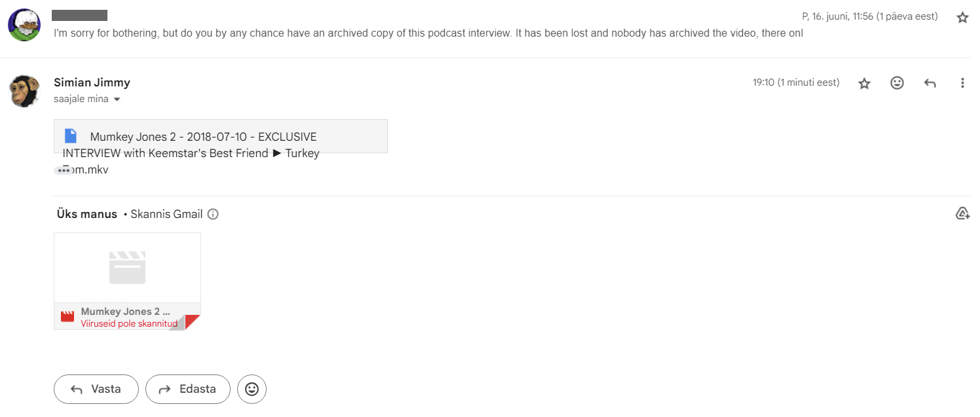Click the "Simian Jimmy" sender name
The height and width of the screenshot is (417, 980).
click(x=92, y=82)
